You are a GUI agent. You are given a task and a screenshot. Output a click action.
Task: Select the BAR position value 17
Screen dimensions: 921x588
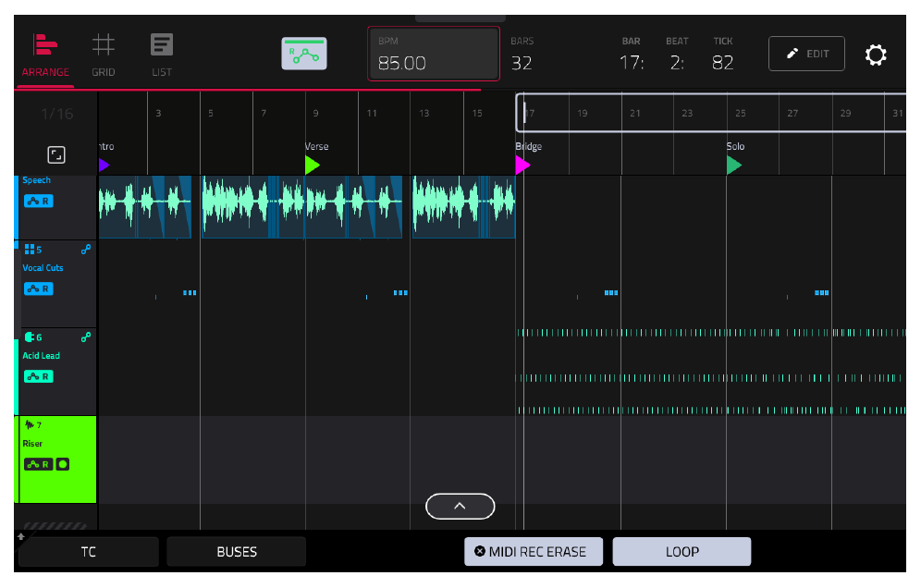pos(632,63)
